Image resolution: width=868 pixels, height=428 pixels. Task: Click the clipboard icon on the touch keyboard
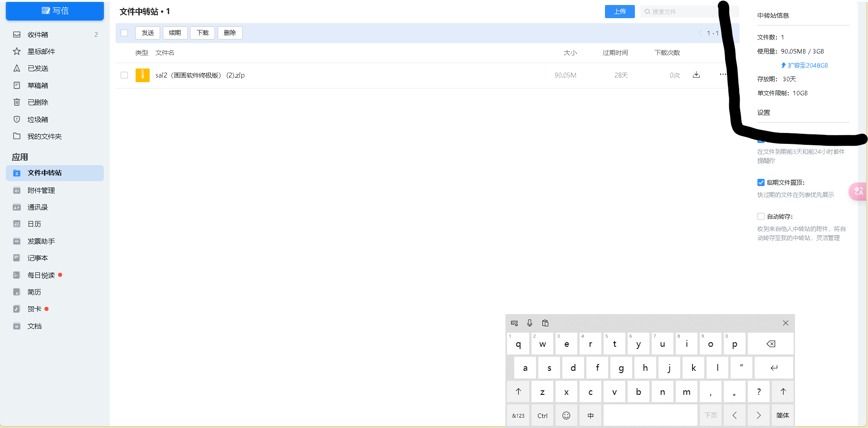(545, 323)
